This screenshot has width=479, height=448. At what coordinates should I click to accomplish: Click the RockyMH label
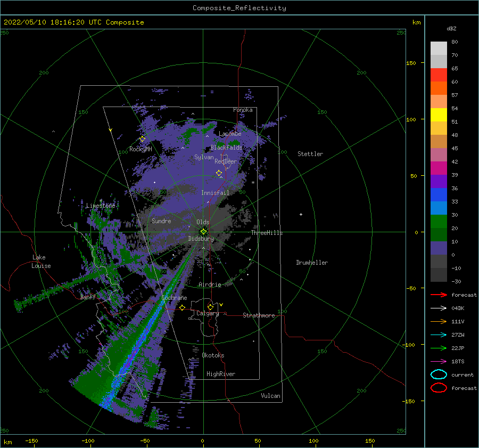pyautogui.click(x=141, y=149)
